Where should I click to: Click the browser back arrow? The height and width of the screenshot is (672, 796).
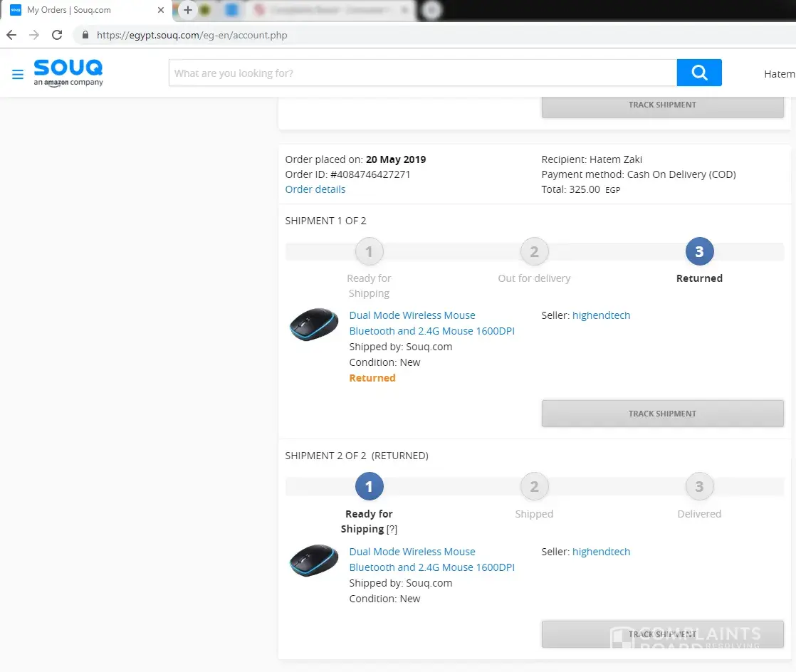tap(11, 35)
